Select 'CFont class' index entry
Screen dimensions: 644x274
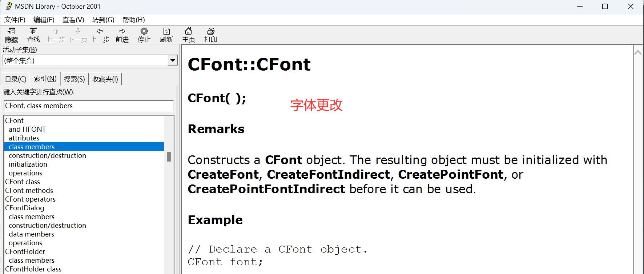click(23, 182)
